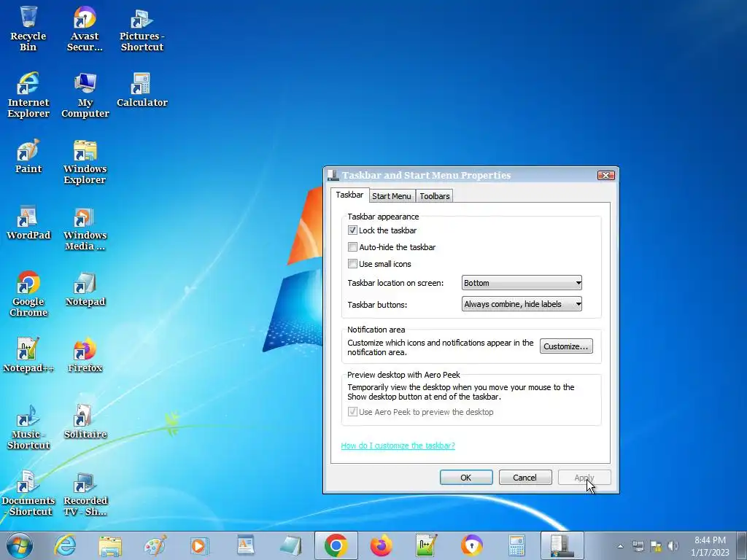Open the Action Center flag icon
The image size is (747, 560).
[x=656, y=545]
